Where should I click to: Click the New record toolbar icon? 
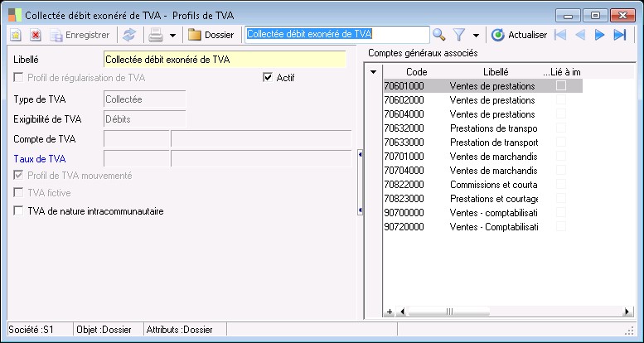click(x=15, y=36)
